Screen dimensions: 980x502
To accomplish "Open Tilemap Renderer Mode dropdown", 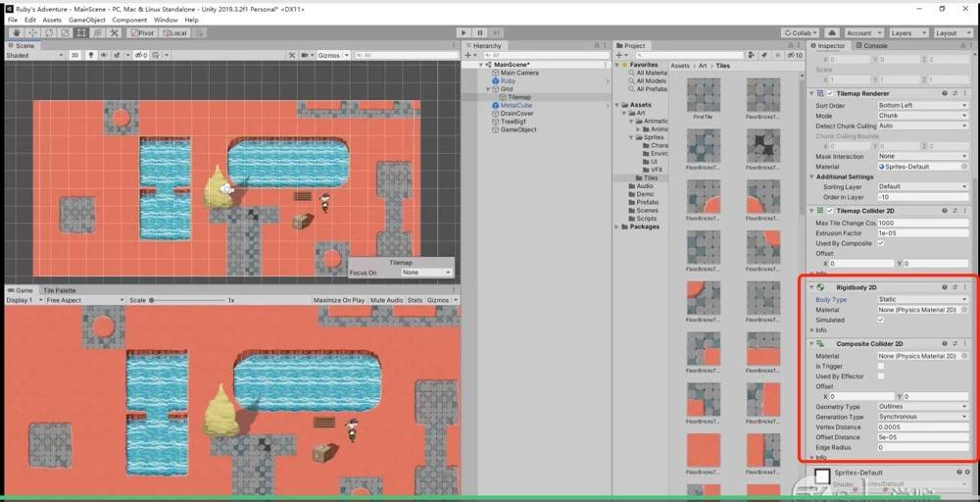I will (x=923, y=116).
